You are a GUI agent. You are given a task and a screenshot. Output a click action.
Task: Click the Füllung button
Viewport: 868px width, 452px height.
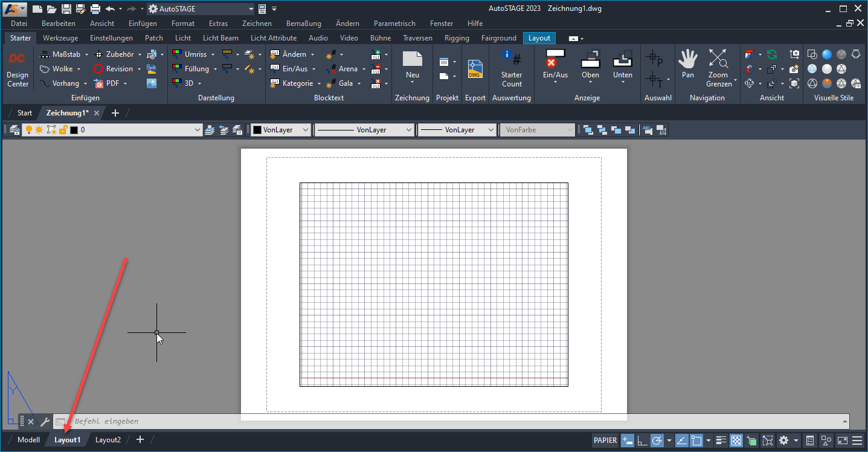click(x=191, y=69)
